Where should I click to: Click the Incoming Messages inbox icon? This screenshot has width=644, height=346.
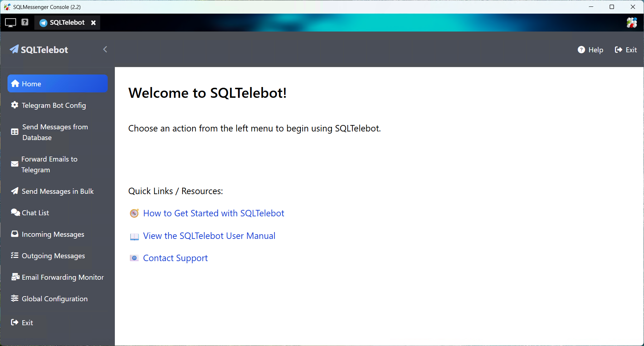click(15, 234)
